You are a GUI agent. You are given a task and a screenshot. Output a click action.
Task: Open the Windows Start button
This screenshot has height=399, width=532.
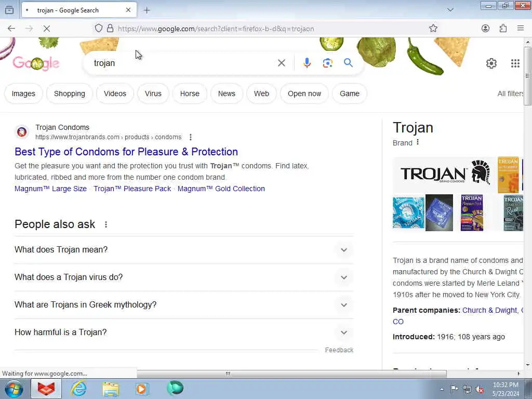click(14, 389)
